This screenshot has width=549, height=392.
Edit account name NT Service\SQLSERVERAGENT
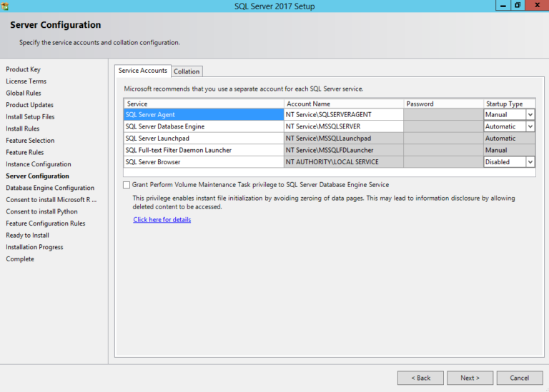[343, 115]
